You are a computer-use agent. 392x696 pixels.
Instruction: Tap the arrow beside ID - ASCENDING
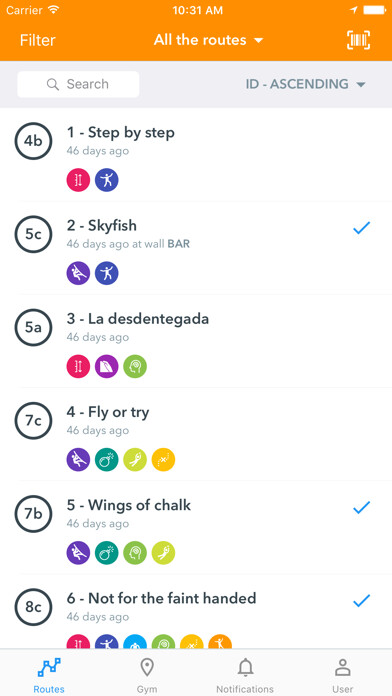tap(360, 84)
